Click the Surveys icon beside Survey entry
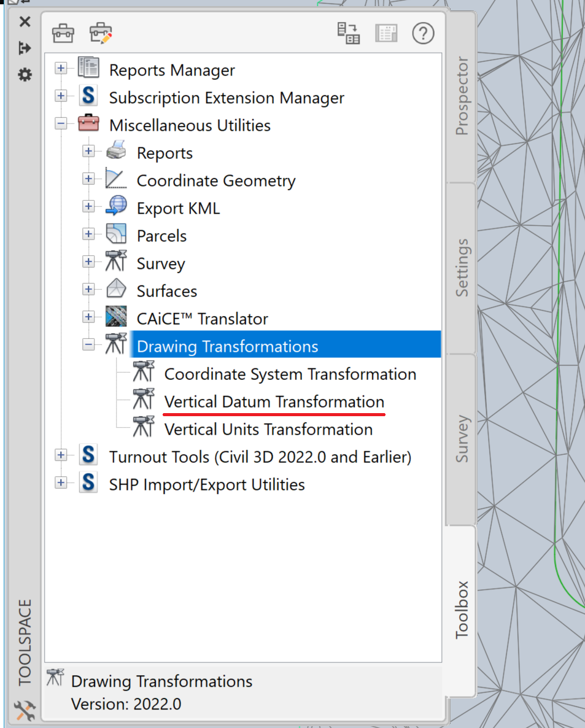585x728 pixels. point(115,261)
